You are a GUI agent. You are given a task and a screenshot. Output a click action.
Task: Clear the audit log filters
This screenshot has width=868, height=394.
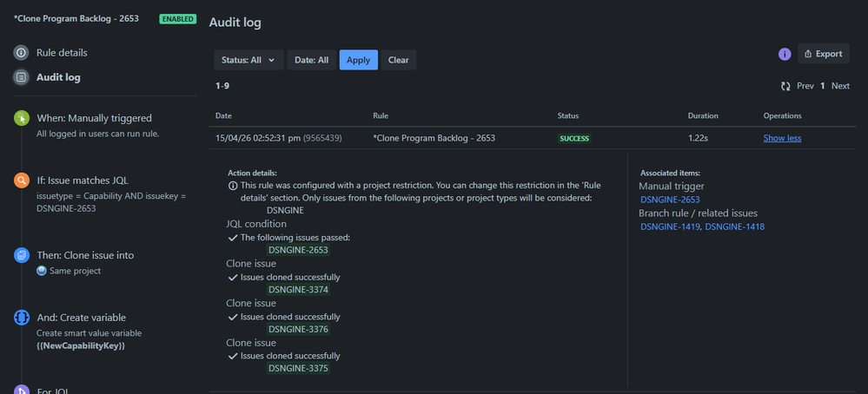click(398, 60)
